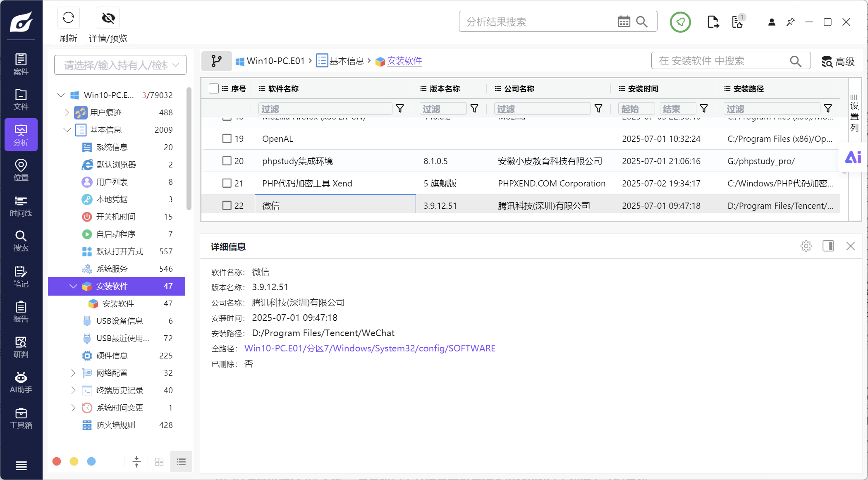Open the calendar date filter in search bar
This screenshot has height=480, width=868.
[x=624, y=21]
